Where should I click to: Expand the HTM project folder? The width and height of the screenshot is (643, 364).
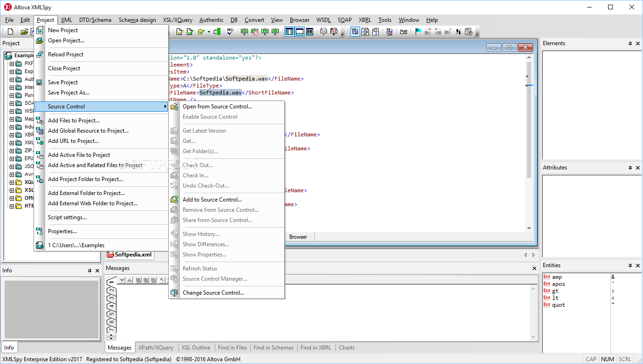click(x=12, y=206)
